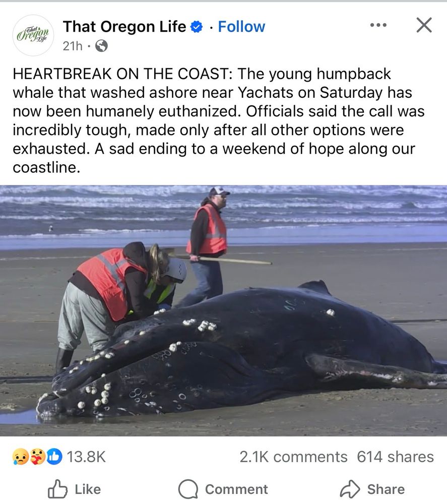Image resolution: width=447 pixels, height=504 pixels.
Task: Close the post with the X icon
Action: pos(424,25)
